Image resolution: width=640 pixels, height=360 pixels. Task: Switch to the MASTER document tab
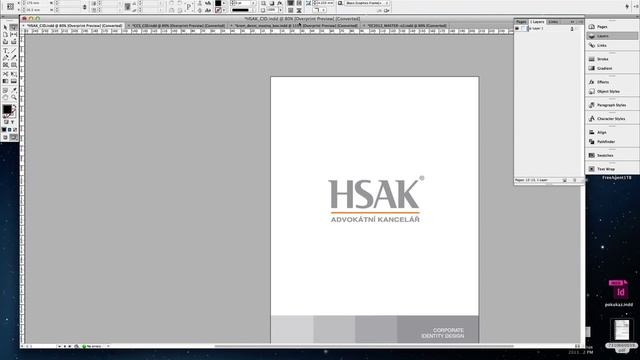406,25
